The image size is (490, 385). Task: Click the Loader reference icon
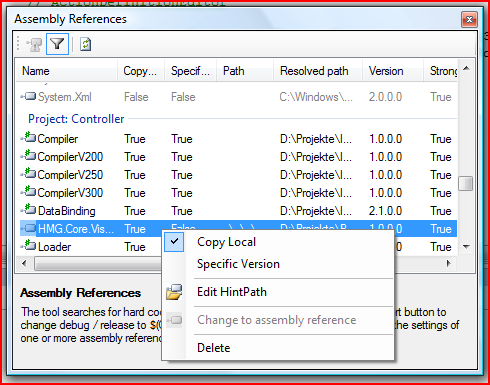(x=29, y=245)
